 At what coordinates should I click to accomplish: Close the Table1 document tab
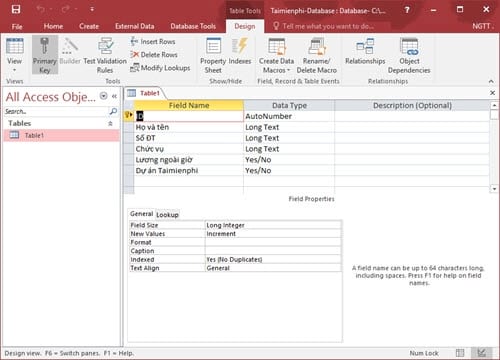point(492,93)
